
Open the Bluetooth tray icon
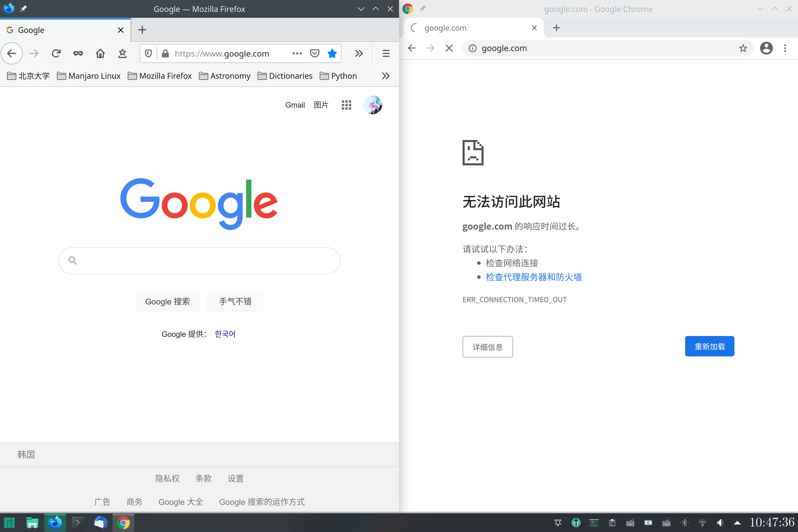point(684,522)
